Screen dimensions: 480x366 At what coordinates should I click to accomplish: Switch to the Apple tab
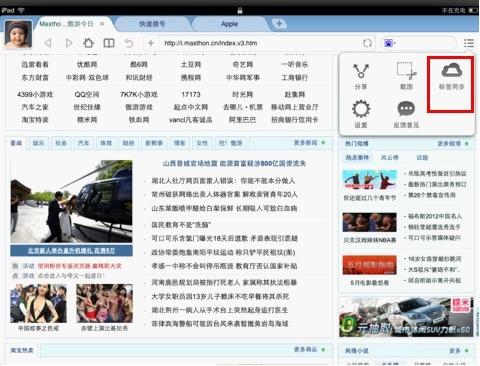[230, 24]
